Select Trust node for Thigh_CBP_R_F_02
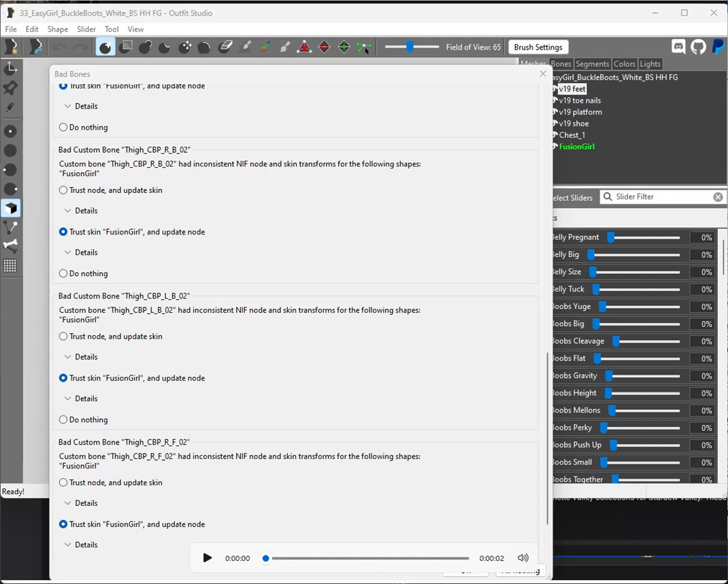 pyautogui.click(x=63, y=483)
